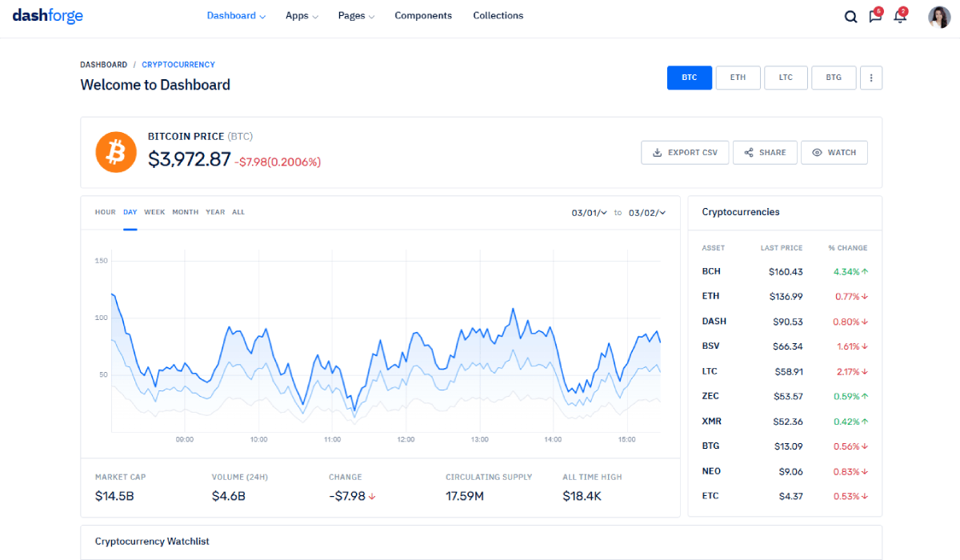Open the three-dot more options button
960x560 pixels.
(x=871, y=78)
